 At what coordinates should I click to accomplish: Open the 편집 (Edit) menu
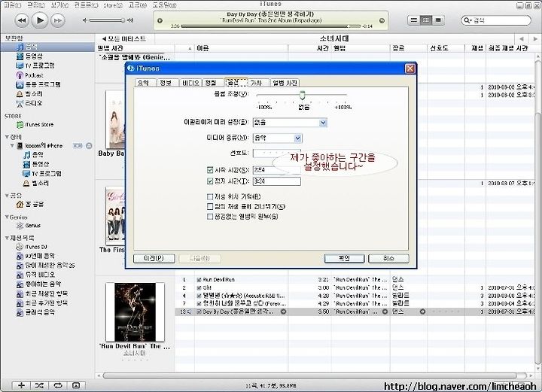coord(36,5)
